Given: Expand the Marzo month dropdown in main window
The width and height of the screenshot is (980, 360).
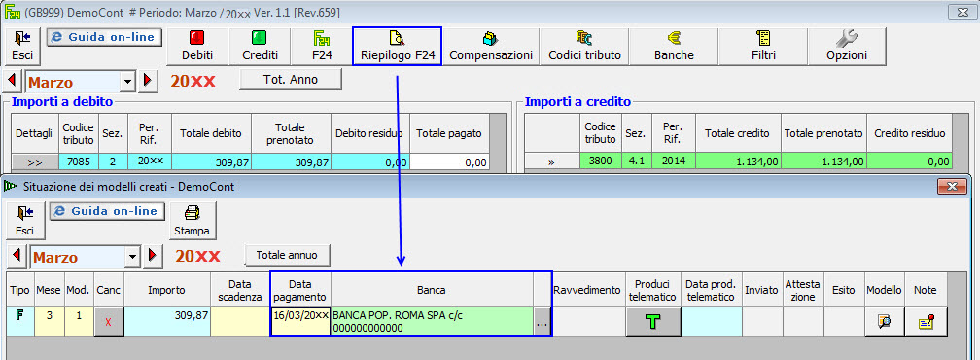Looking at the screenshot, I should click(x=128, y=82).
